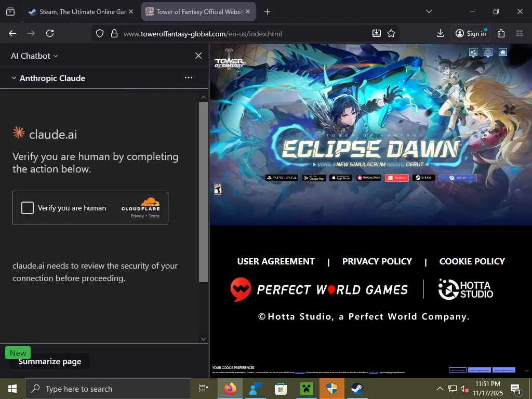Click the home icon on banner
The image size is (532, 399).
coord(503,52)
